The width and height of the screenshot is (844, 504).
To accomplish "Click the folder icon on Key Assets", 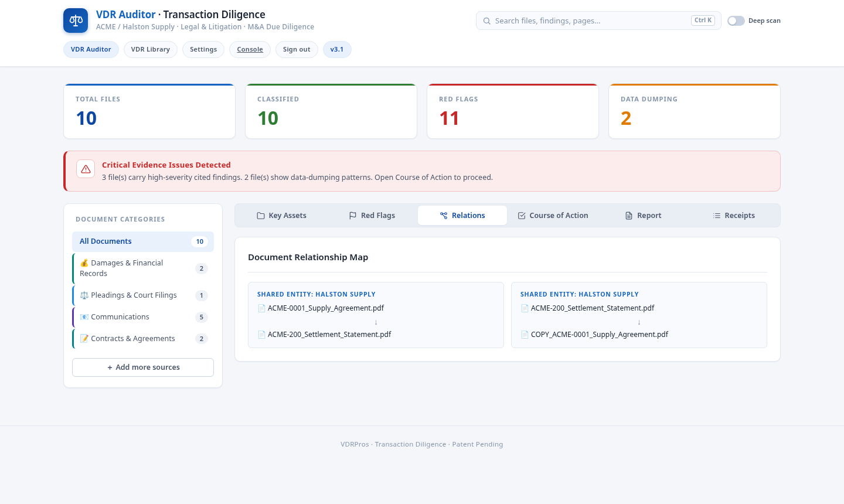I will 261,216.
